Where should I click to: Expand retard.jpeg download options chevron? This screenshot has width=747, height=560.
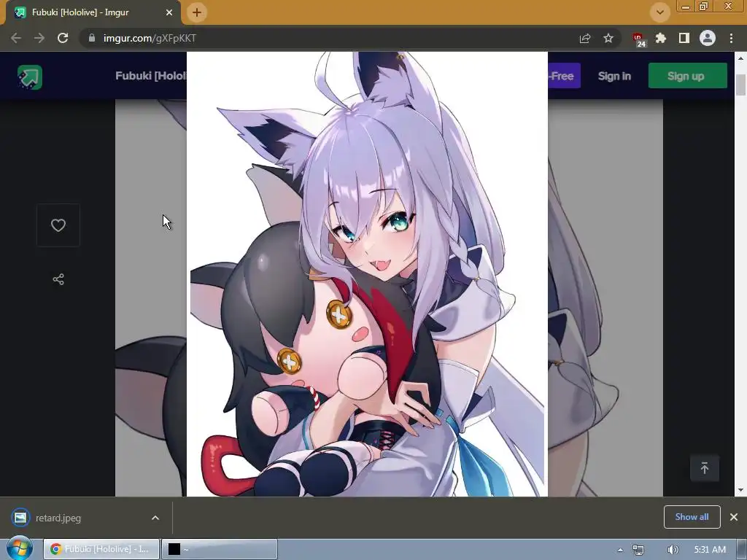(x=155, y=518)
